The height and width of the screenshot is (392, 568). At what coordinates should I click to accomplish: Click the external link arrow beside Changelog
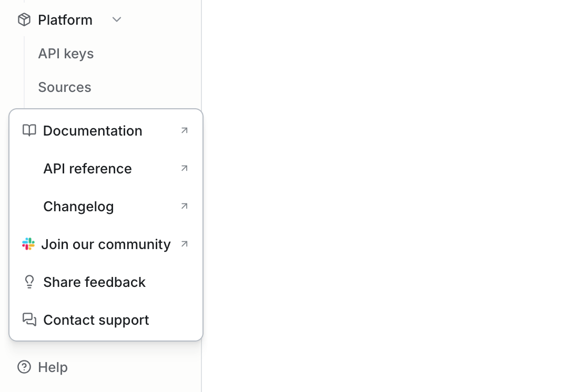click(x=184, y=206)
